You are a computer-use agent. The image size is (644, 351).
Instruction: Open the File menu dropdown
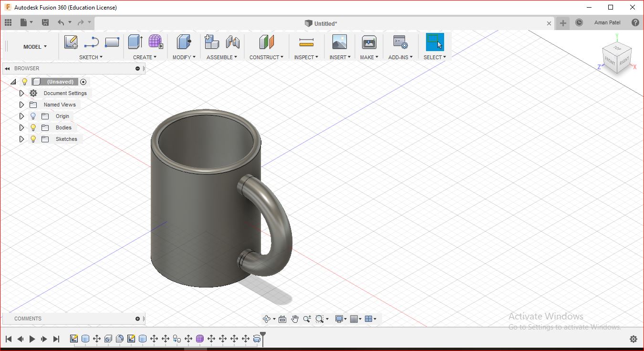pos(26,22)
